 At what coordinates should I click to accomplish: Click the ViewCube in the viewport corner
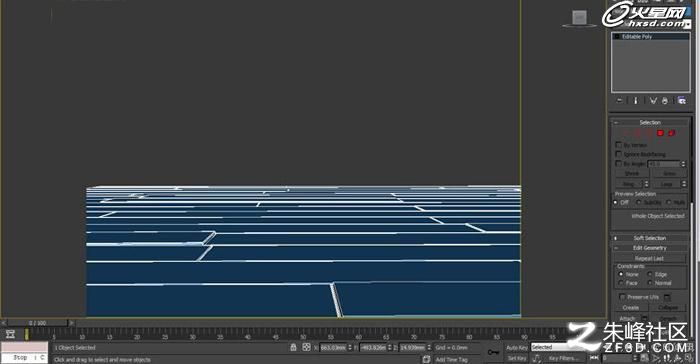pos(579,18)
